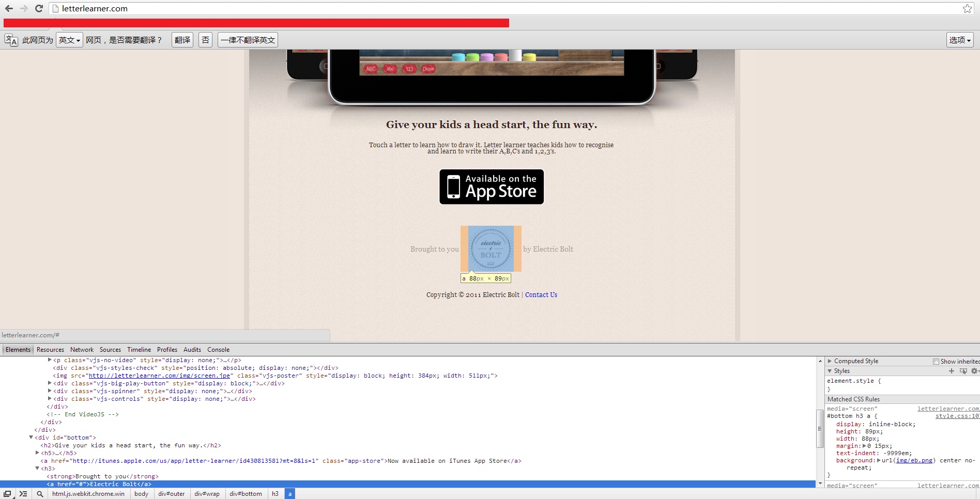Open the Contact Us link
This screenshot has width=980, height=499.
[x=541, y=295]
